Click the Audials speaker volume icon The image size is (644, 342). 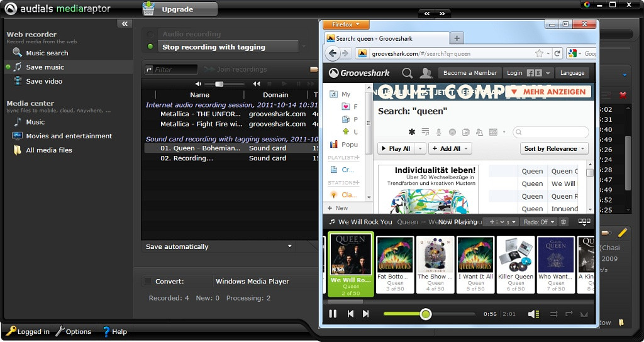(198, 84)
